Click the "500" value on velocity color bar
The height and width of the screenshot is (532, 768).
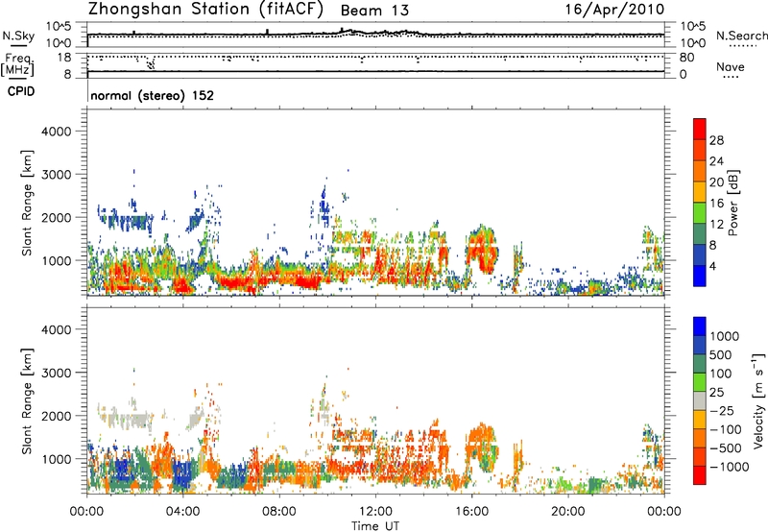pos(721,355)
